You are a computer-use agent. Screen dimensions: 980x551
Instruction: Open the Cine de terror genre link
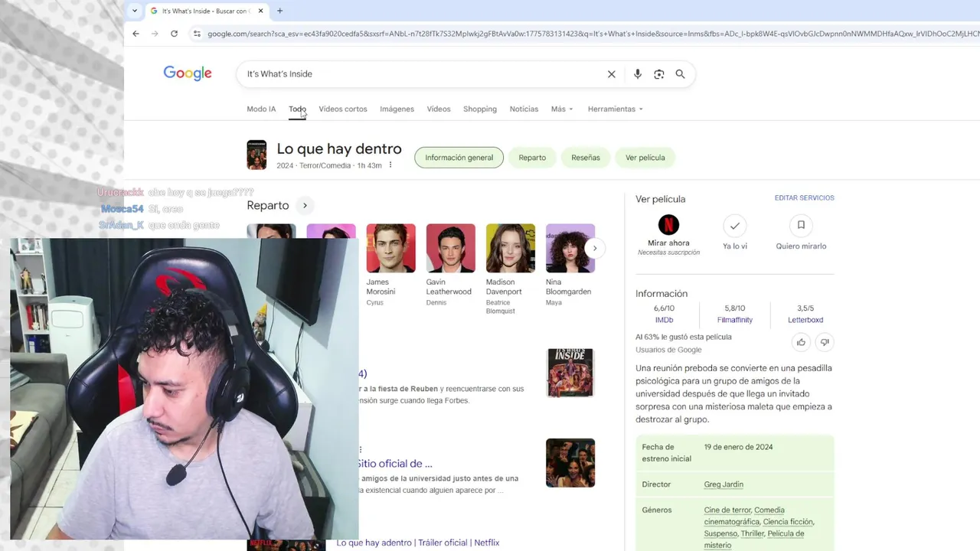tap(727, 510)
